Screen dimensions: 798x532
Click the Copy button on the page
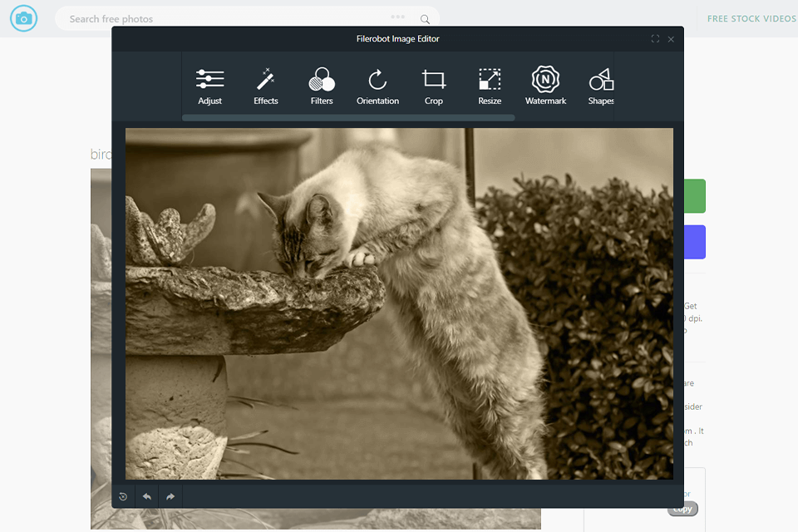click(683, 509)
